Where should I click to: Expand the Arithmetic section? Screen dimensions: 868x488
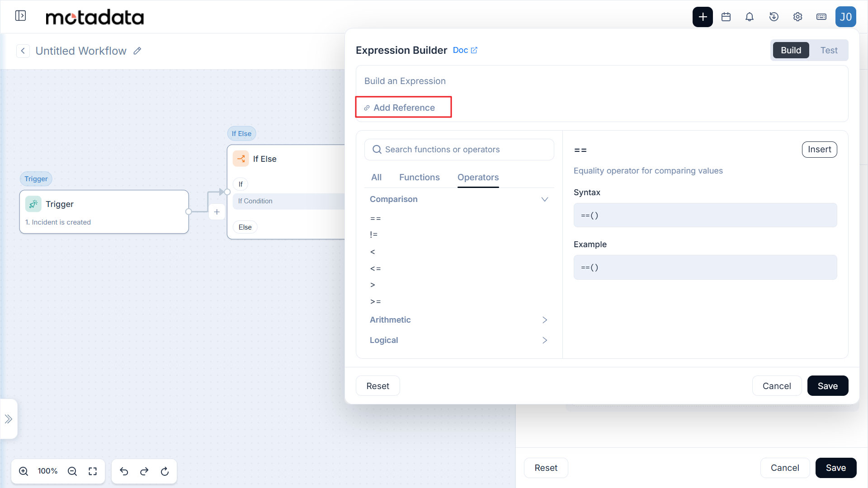459,320
